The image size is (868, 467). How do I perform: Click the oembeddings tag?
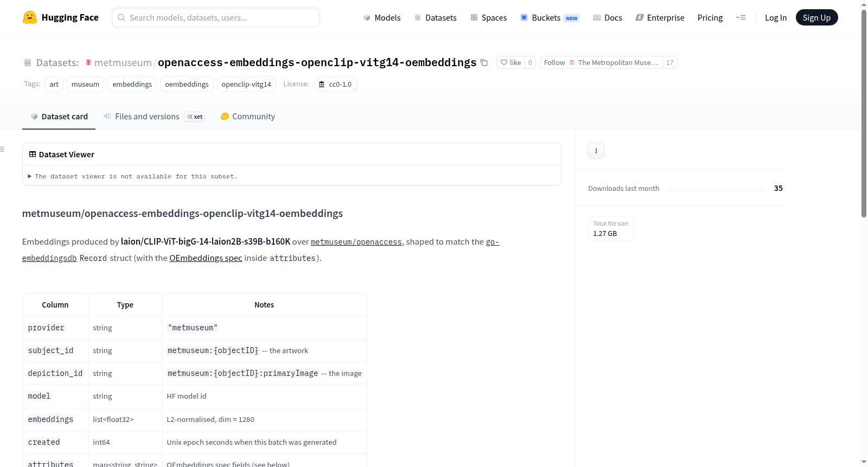187,84
